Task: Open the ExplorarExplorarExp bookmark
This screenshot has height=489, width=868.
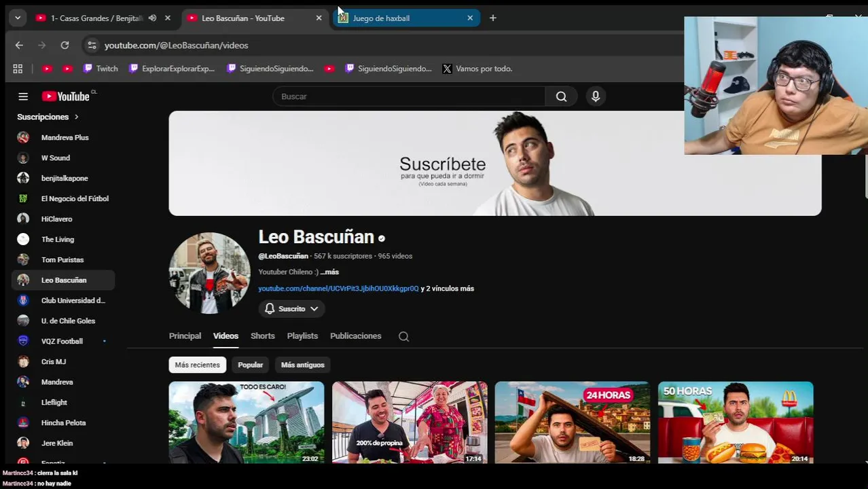Action: [172, 69]
